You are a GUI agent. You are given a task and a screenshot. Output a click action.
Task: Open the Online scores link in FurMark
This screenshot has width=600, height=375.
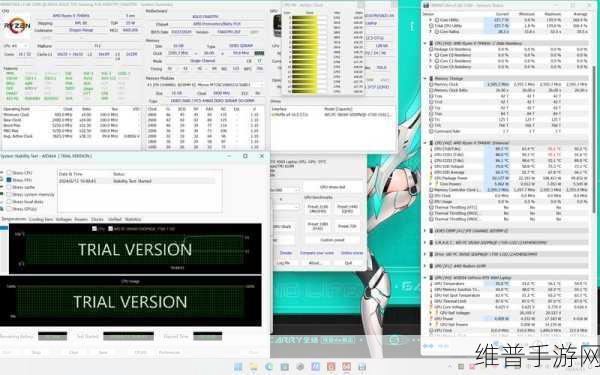tap(352, 253)
